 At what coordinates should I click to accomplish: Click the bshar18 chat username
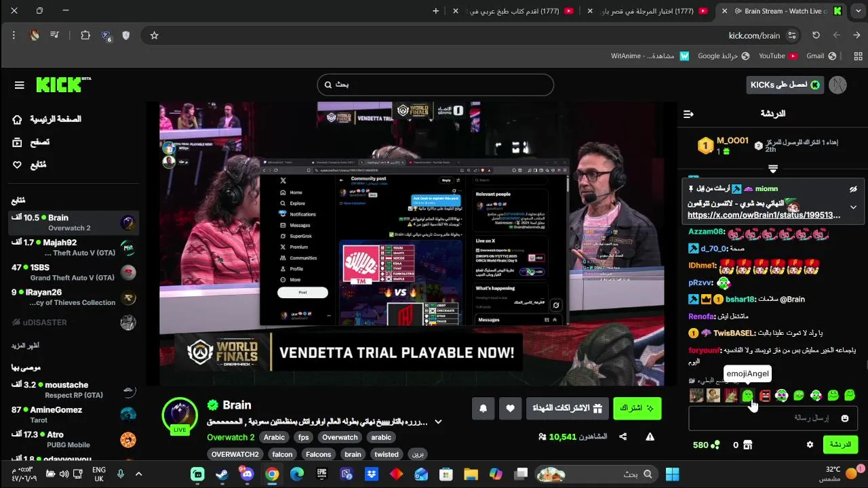point(740,299)
